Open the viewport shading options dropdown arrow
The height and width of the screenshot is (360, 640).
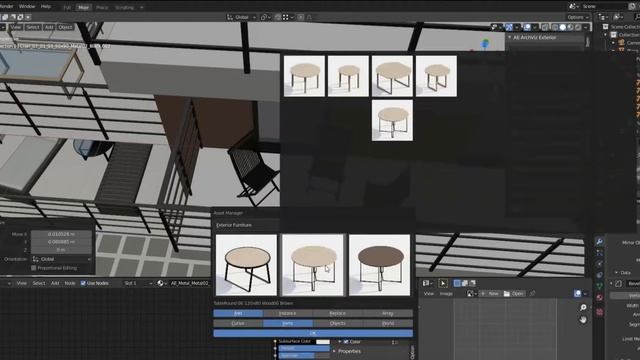[586, 27]
